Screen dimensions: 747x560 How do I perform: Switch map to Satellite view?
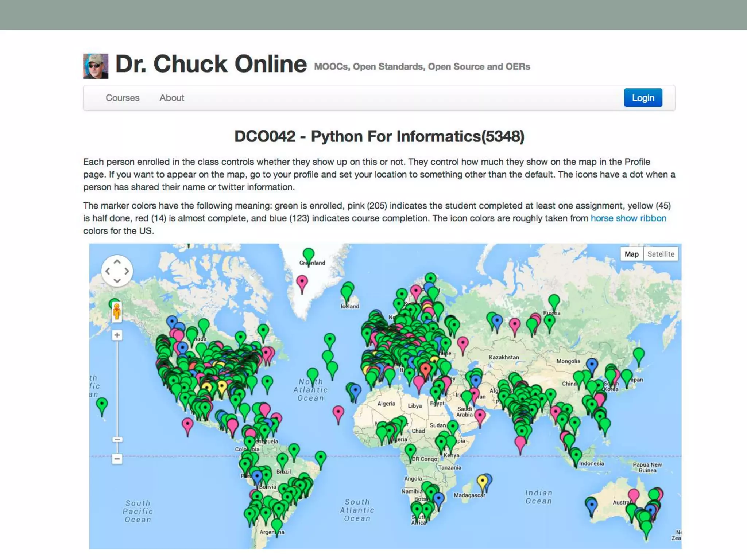click(x=661, y=254)
